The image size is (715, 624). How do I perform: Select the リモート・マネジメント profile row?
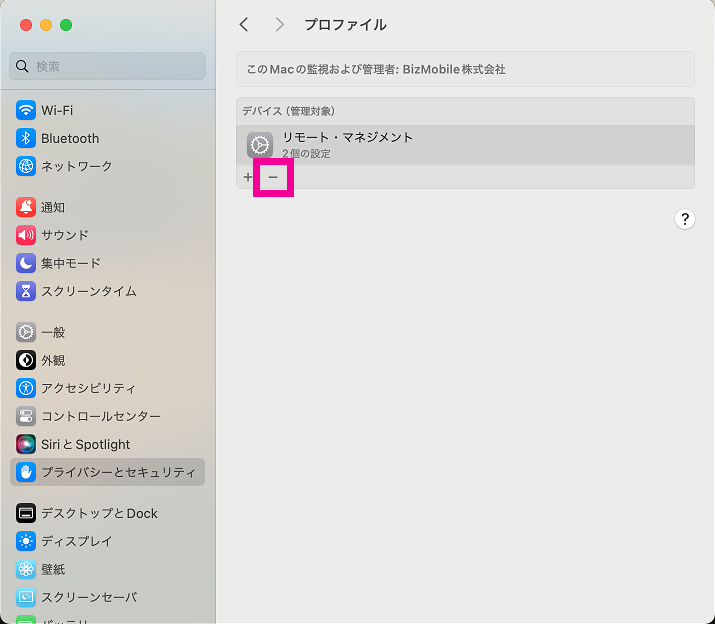465,145
